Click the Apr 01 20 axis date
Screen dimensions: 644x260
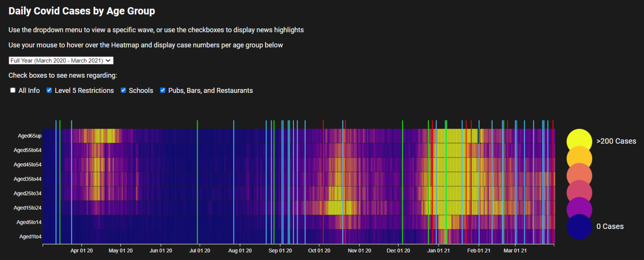pos(81,251)
